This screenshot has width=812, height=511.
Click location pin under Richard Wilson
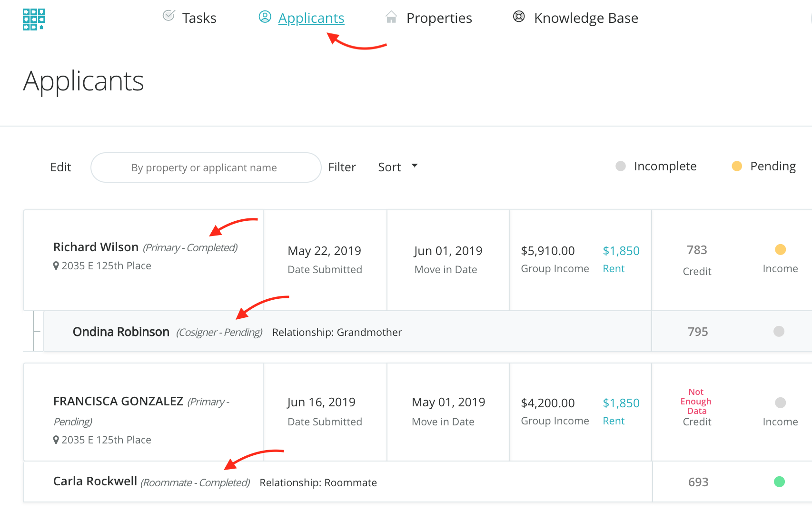(56, 266)
